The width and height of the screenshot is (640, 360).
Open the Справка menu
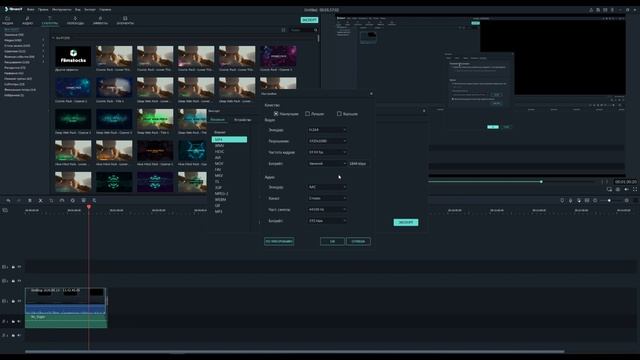105,9
